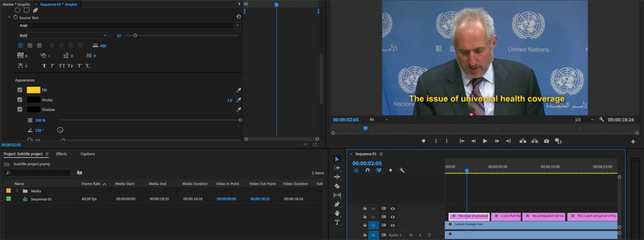The height and width of the screenshot is (240, 644).
Task: Apply All Caps style
Action: tap(62, 65)
